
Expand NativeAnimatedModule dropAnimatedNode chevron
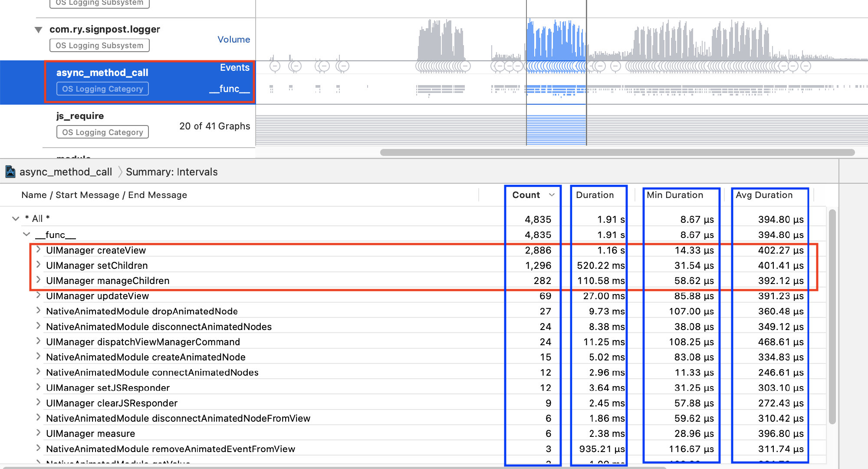tap(38, 310)
